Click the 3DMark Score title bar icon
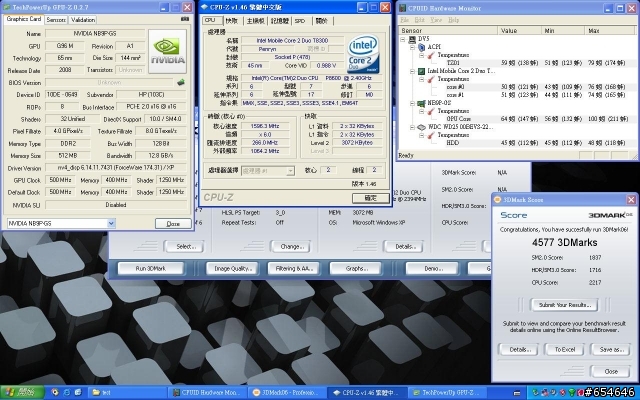Image resolution: width=640 pixels, height=400 pixels. (498, 200)
